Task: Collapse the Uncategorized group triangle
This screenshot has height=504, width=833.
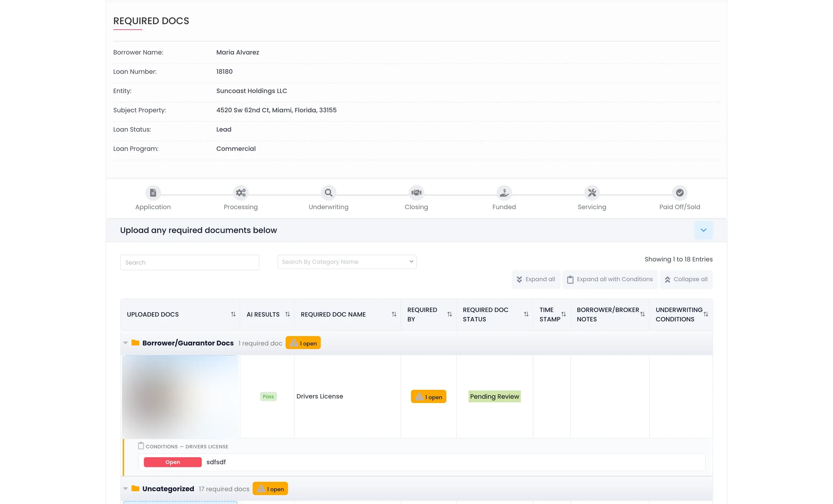Action: 125,489
